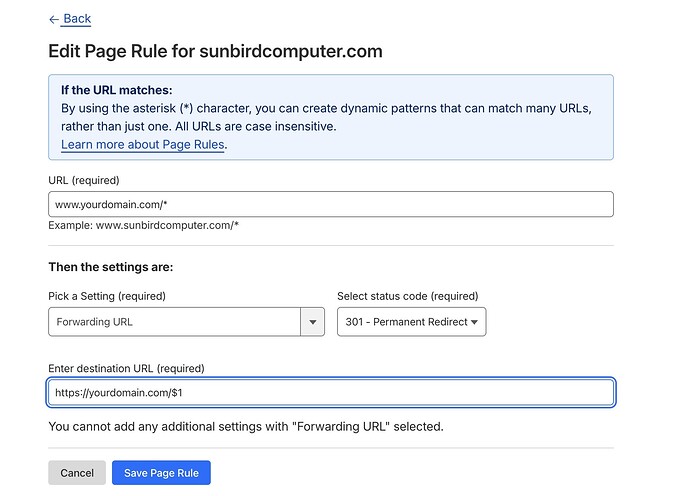Screen dimensions: 690x496
Task: Click the Edit Page Rule heading
Action: (215, 51)
